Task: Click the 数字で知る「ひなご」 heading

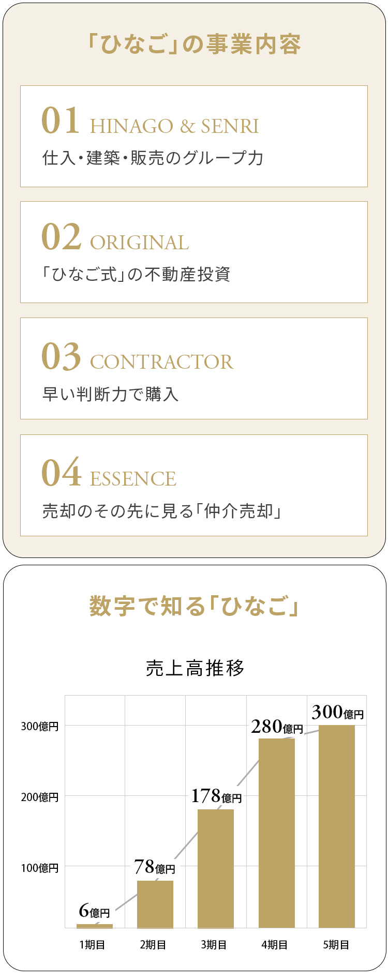Action: (x=194, y=606)
